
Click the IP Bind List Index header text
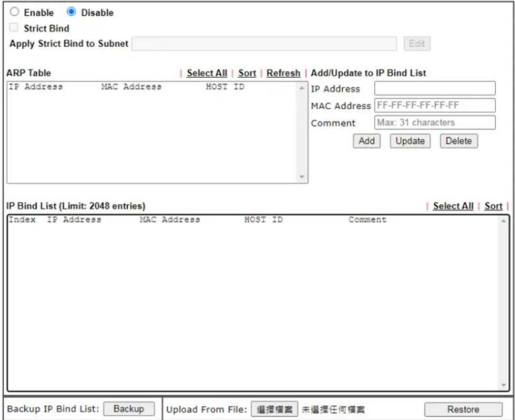(22, 220)
